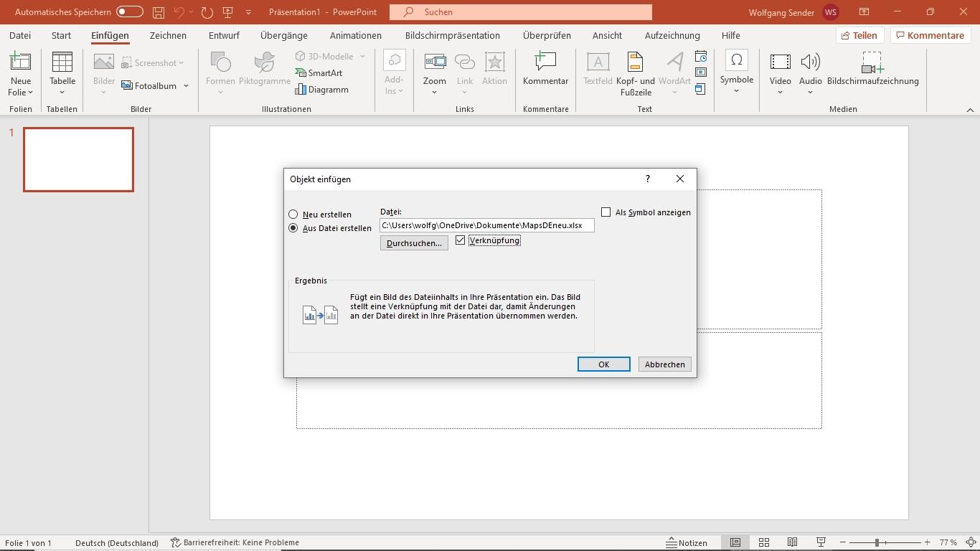Click the Durchsuchen button
This screenshot has height=551, width=980.
point(414,242)
